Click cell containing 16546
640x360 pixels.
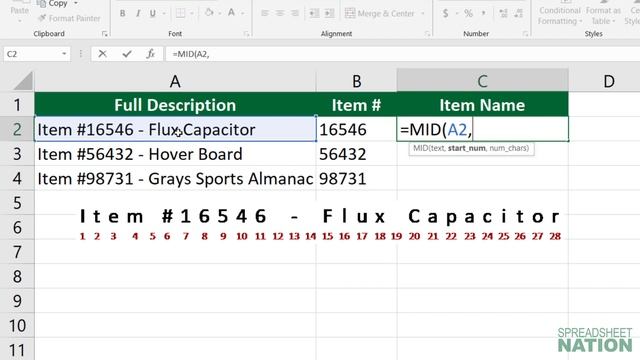pos(356,129)
